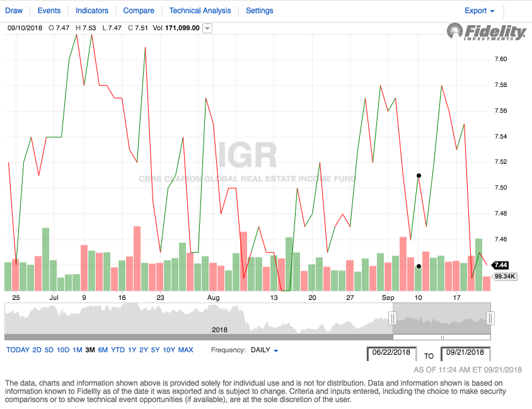Image resolution: width=532 pixels, height=409 pixels.
Task: Click the right range slider handle
Action: coord(490,318)
